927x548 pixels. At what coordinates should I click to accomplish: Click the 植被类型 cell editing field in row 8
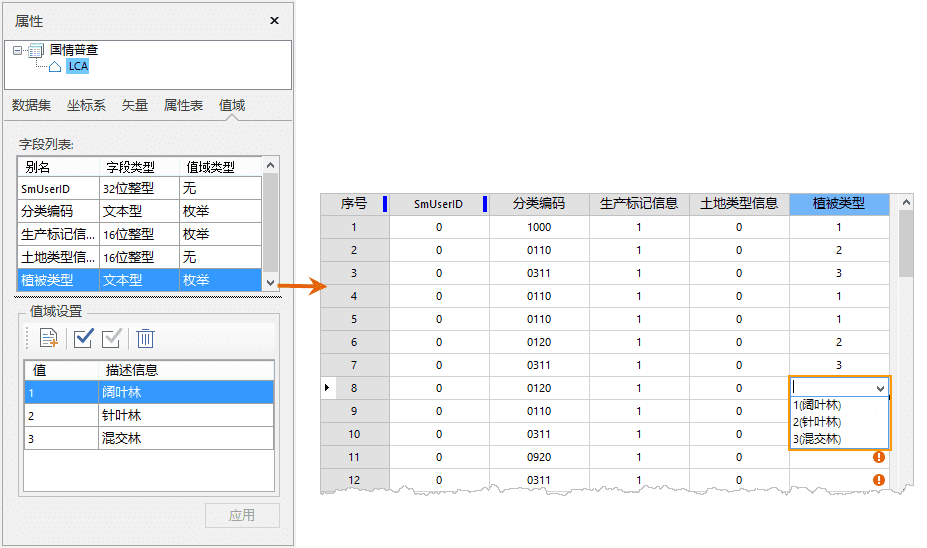(x=832, y=388)
